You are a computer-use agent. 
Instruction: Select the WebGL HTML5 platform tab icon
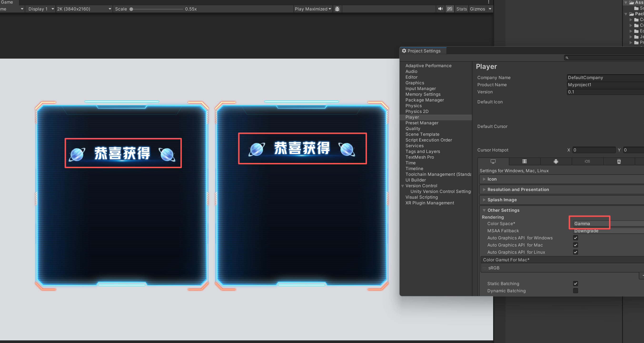point(619,162)
